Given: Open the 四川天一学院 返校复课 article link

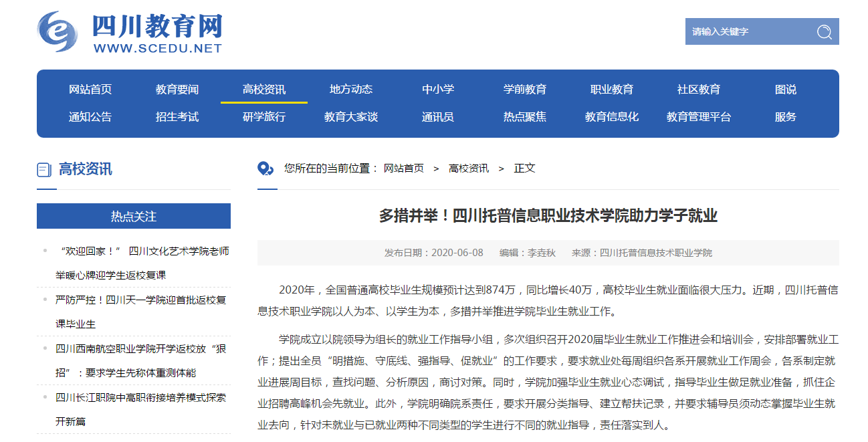Looking at the screenshot, I should [141, 300].
